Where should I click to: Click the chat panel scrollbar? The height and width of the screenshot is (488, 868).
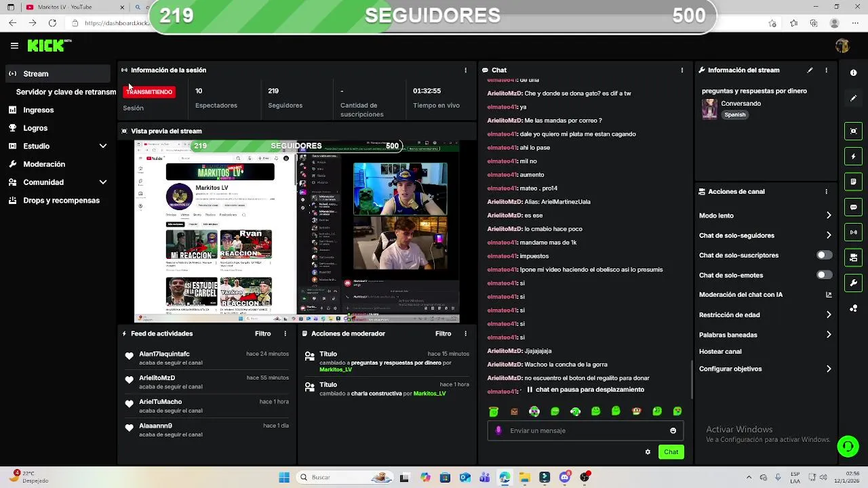pos(692,380)
